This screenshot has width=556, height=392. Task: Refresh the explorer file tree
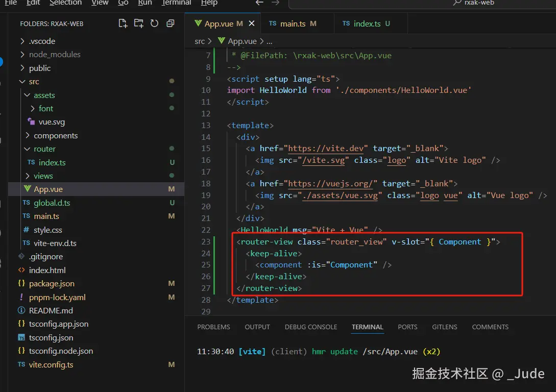point(154,23)
